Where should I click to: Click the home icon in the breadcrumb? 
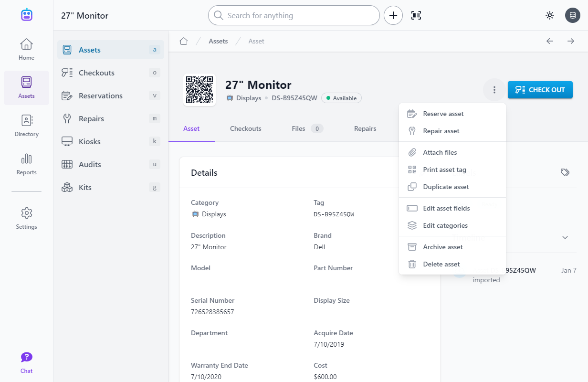(184, 41)
